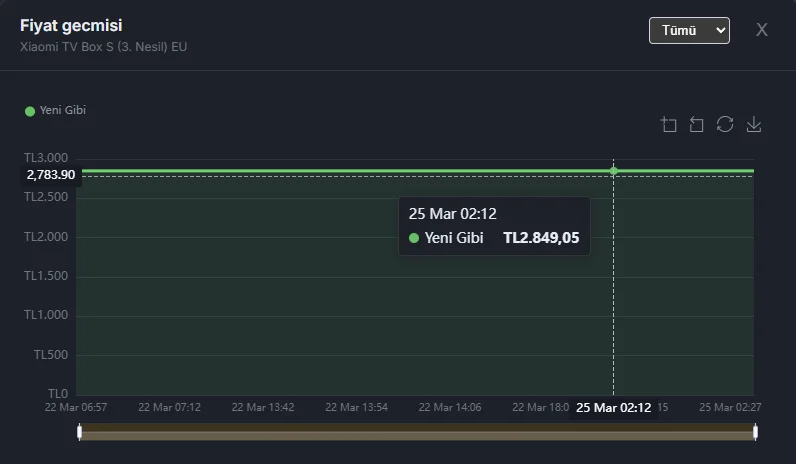Close the Fiyat geçmişi dialog

(x=761, y=30)
